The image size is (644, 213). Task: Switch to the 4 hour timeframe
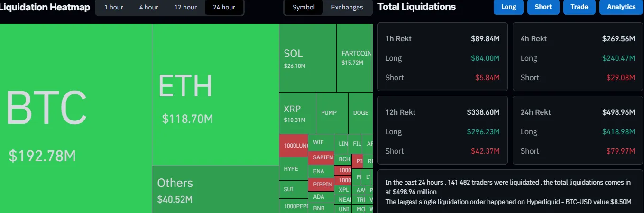(x=148, y=7)
